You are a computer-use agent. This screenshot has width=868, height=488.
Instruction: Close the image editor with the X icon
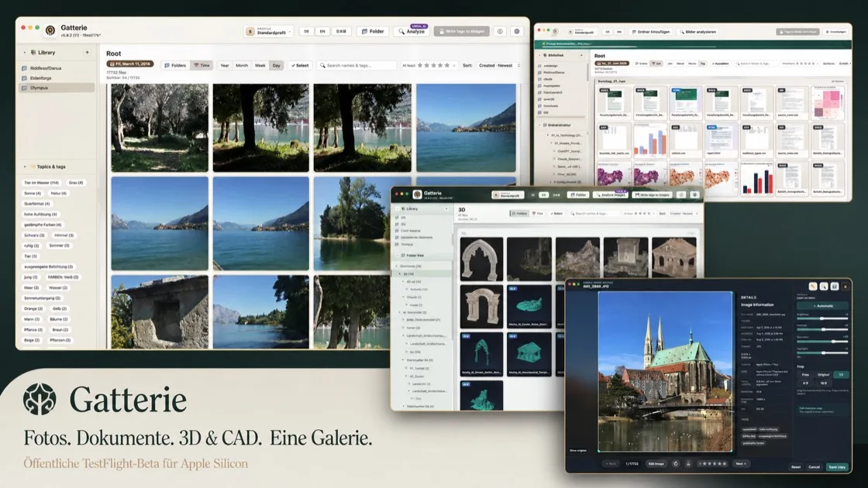tap(845, 286)
